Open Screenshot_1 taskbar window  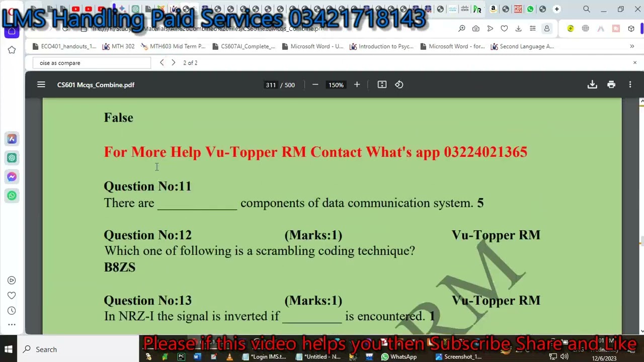(459, 357)
